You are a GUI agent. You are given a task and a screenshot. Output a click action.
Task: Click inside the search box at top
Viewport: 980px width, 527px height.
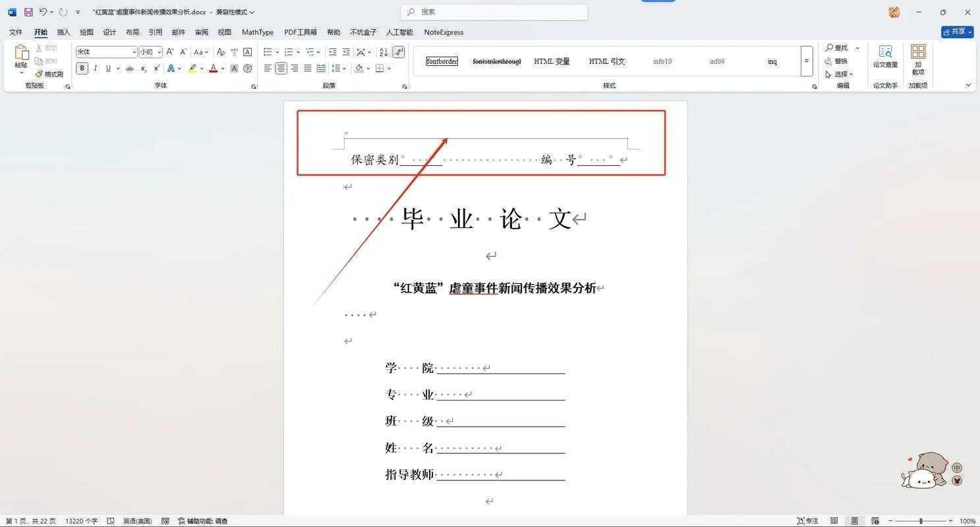click(494, 12)
